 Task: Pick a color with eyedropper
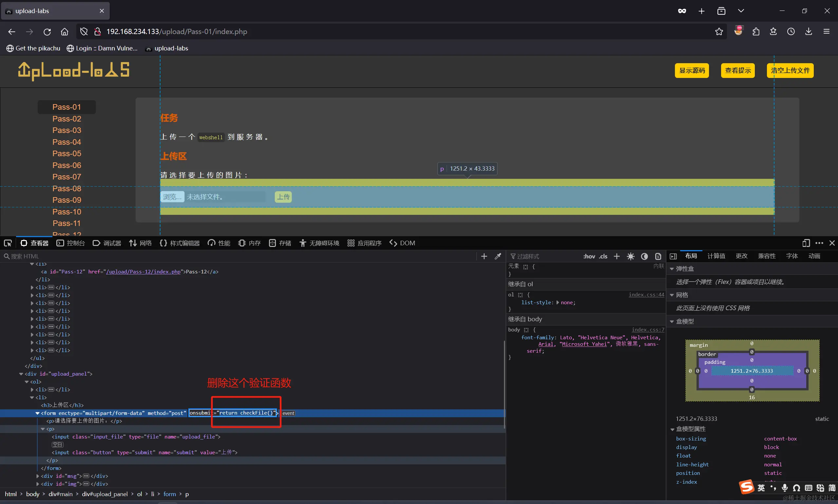(x=498, y=256)
